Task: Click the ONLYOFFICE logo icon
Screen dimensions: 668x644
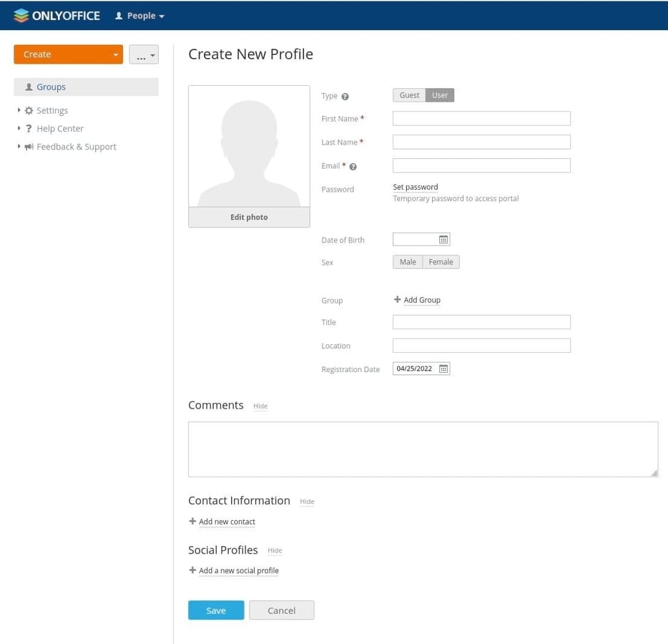Action: tap(22, 14)
